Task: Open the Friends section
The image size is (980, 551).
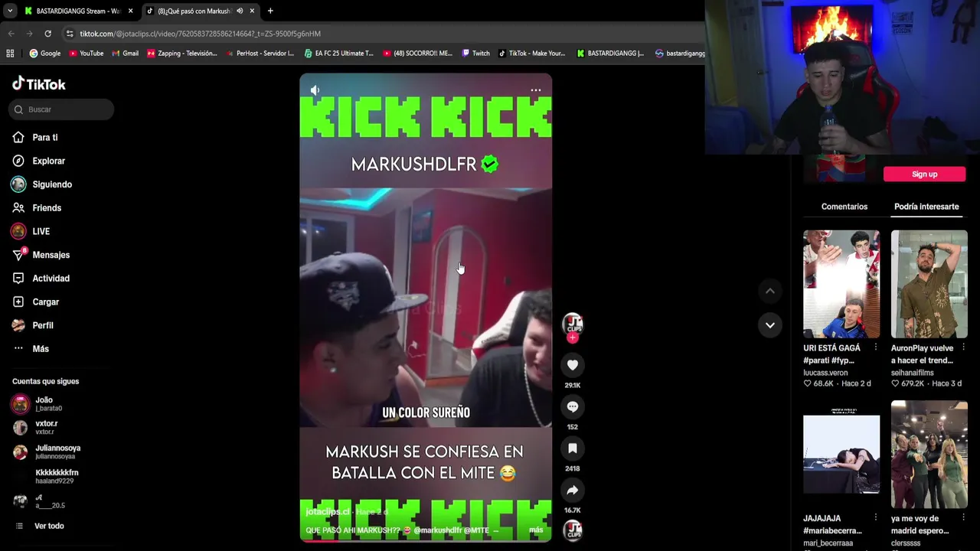Action: pyautogui.click(x=37, y=208)
